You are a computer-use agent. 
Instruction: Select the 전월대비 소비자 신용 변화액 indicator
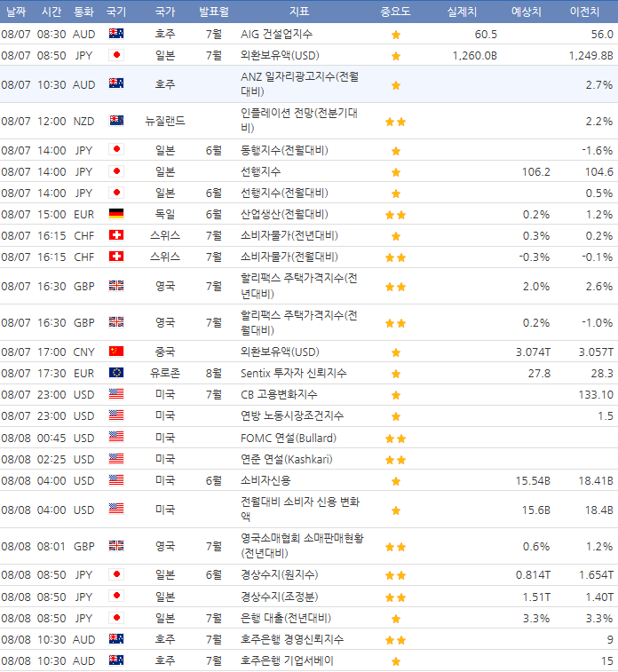click(300, 510)
